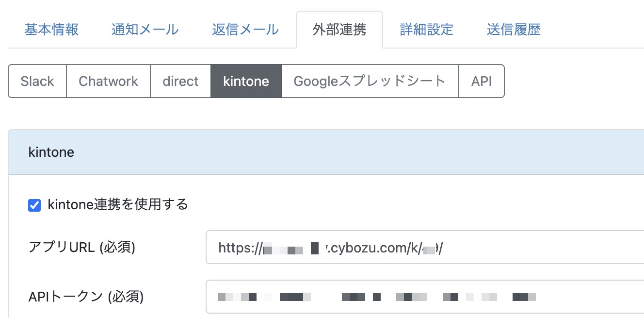Click the アプリURL (必須) label
The image size is (644, 318).
pyautogui.click(x=82, y=248)
